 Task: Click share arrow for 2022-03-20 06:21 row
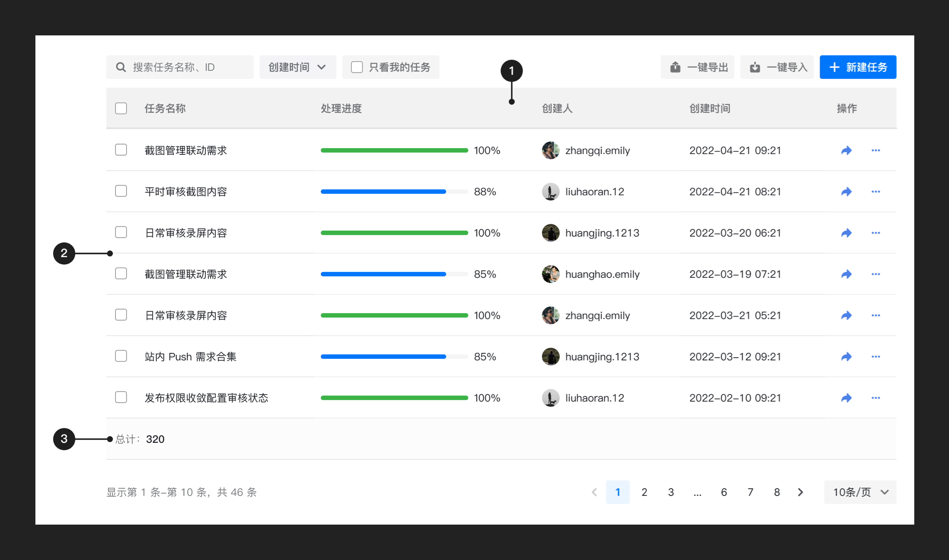pos(846,233)
